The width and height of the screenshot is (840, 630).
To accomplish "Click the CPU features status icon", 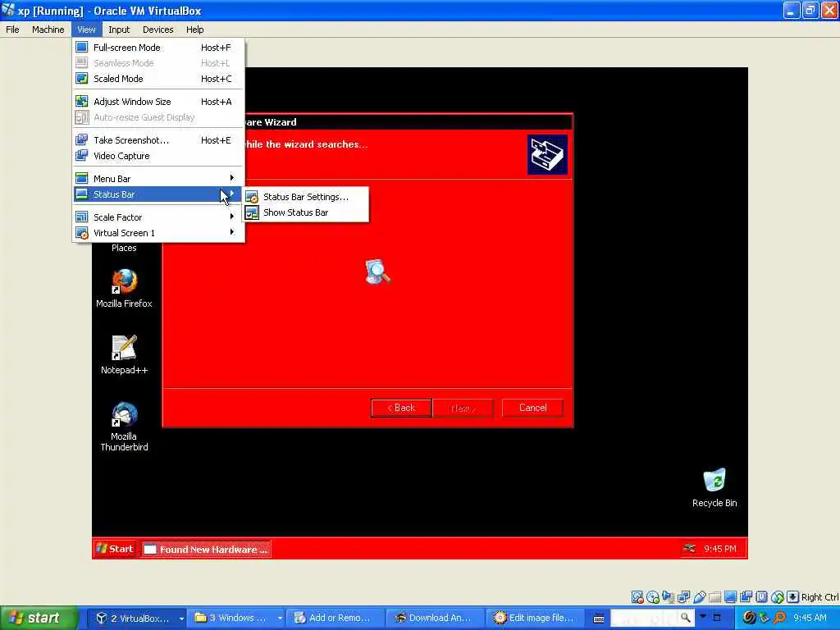I will [761, 597].
